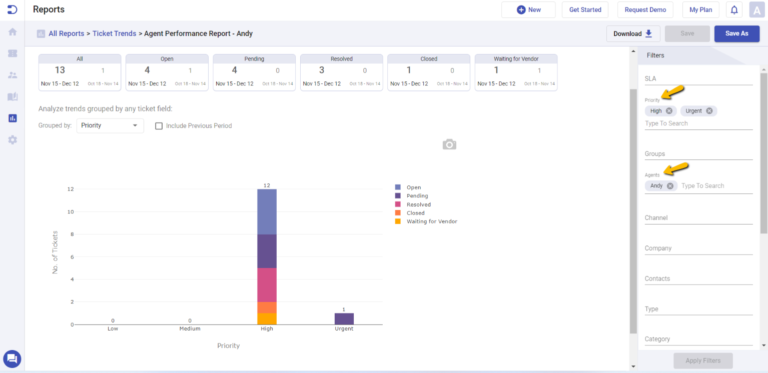Remove the Andy agent filter chip
This screenshot has height=373, width=768.
pyautogui.click(x=670, y=186)
